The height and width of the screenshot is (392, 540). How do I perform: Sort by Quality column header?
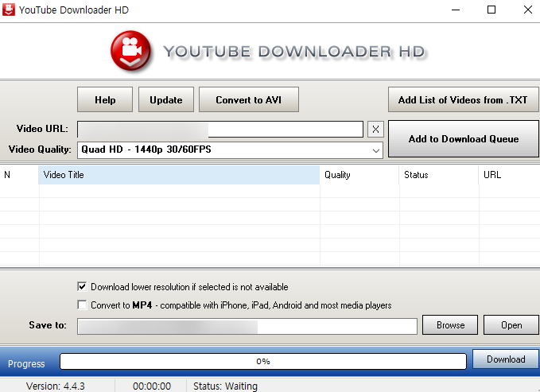point(359,175)
